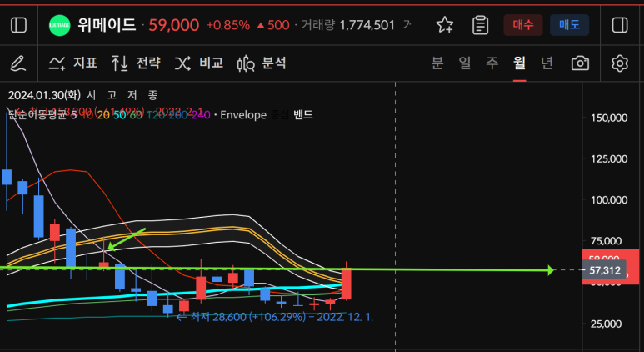Screen dimensions: 644x352
Task: Open 전략 strategy menu
Action: (x=136, y=63)
